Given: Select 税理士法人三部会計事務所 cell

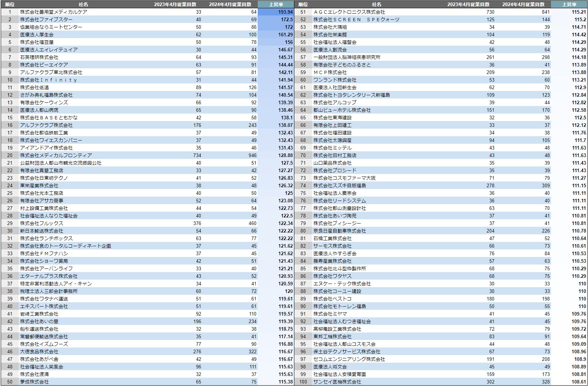Looking at the screenshot, I should tap(49, 291).
